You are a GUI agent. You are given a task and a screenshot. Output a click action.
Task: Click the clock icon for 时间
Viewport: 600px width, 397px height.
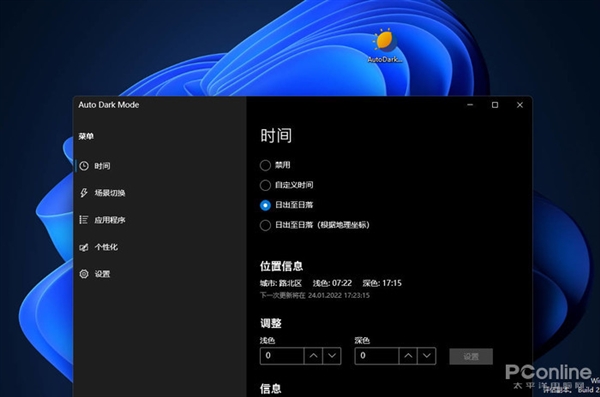click(84, 166)
